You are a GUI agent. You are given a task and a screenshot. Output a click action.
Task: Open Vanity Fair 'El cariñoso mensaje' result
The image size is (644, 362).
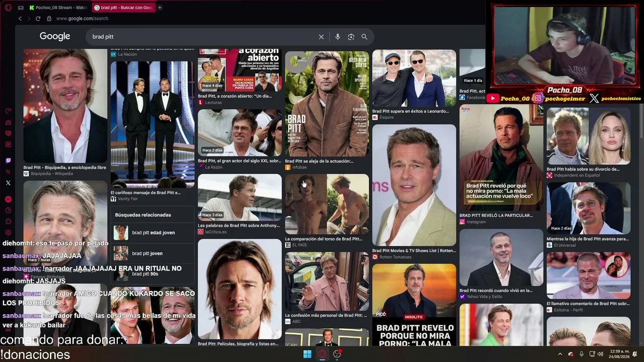pyautogui.click(x=145, y=193)
